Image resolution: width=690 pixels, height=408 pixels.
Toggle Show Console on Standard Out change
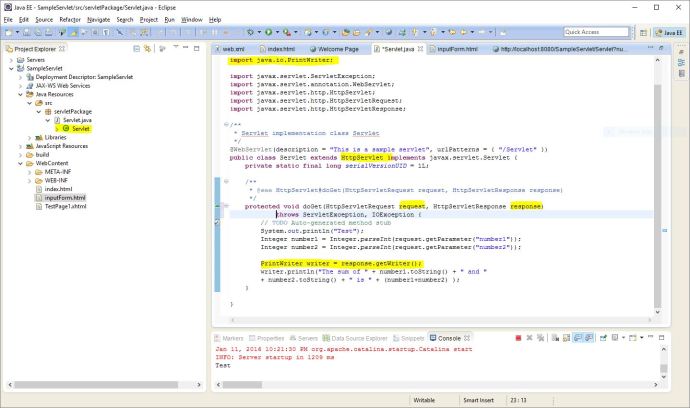[578, 338]
